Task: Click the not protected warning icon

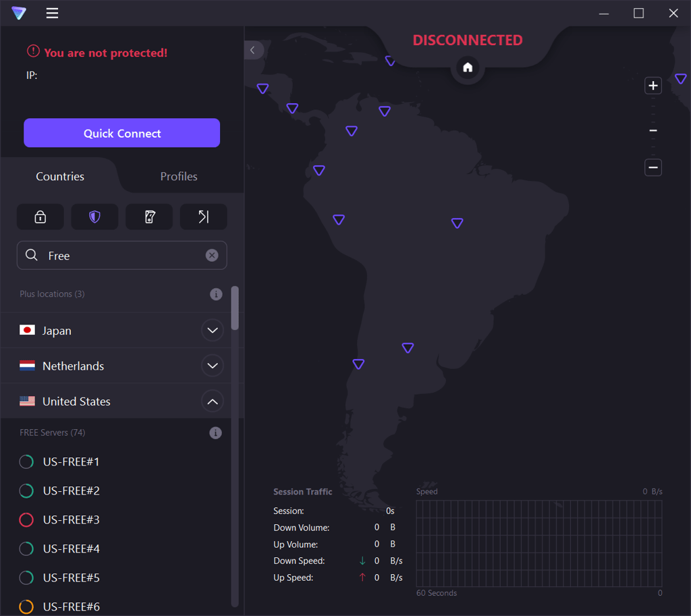Action: point(33,51)
